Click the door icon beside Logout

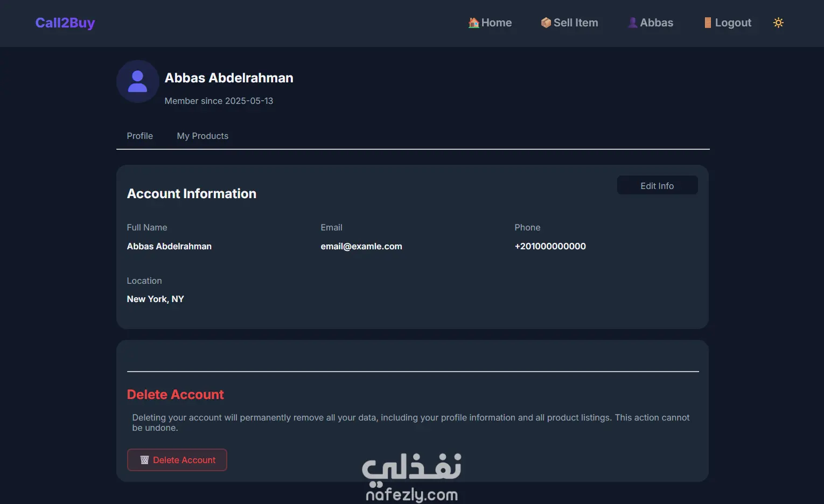708,23
